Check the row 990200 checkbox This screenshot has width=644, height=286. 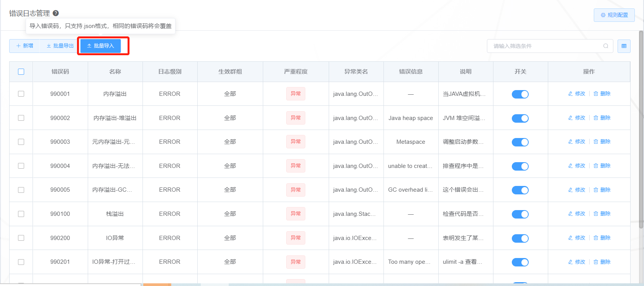click(21, 238)
